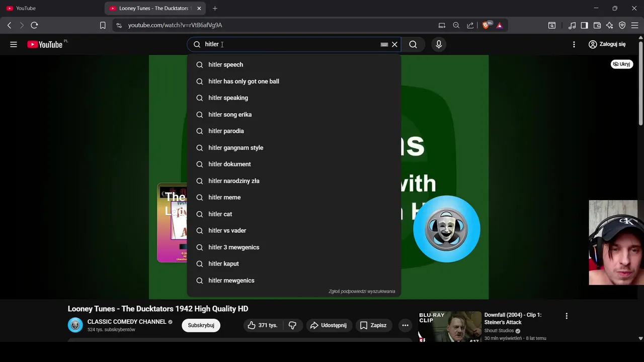Choose suggestion hitler parodia
The width and height of the screenshot is (644, 362).
pos(294,131)
